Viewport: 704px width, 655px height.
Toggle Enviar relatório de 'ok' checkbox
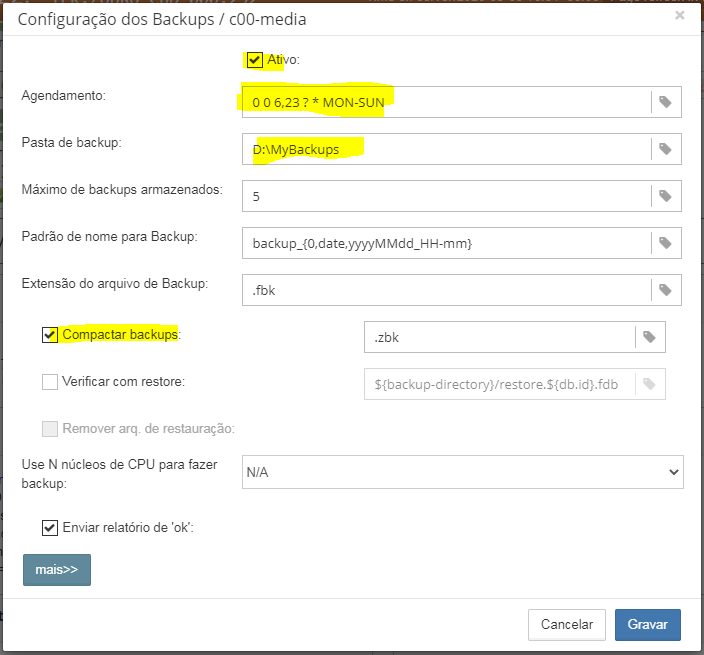pos(50,527)
